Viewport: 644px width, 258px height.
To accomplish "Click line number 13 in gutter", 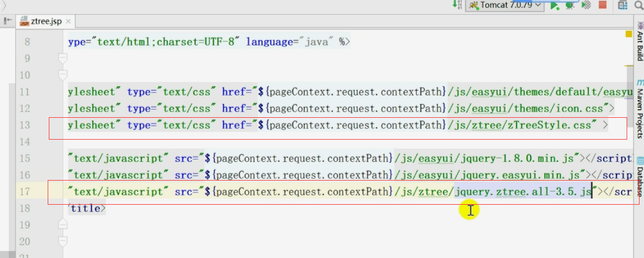I will click(25, 125).
